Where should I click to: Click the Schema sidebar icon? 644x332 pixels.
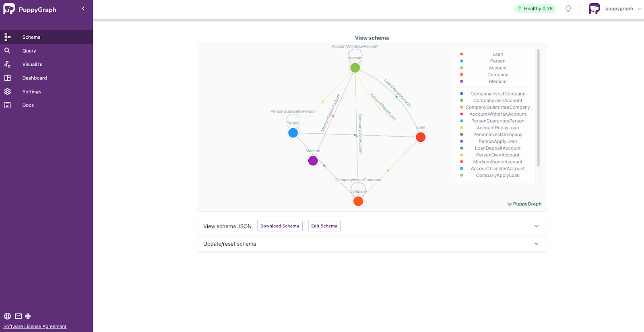click(7, 37)
